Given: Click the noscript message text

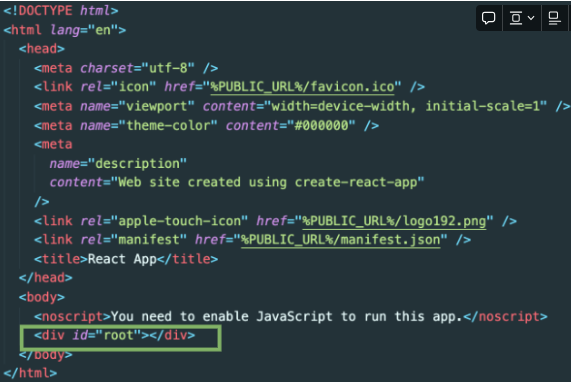Looking at the screenshot, I should point(286,316).
